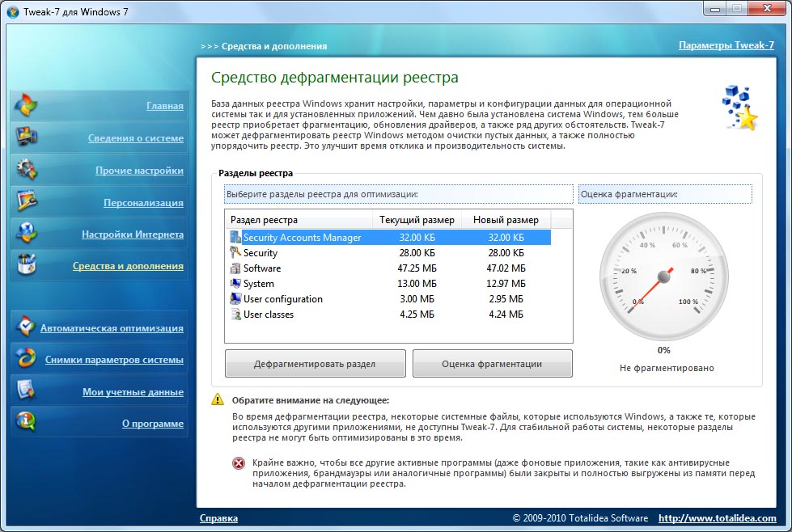Image resolution: width=792 pixels, height=532 pixels.
Task: Select the User configuration row
Action: 389,299
